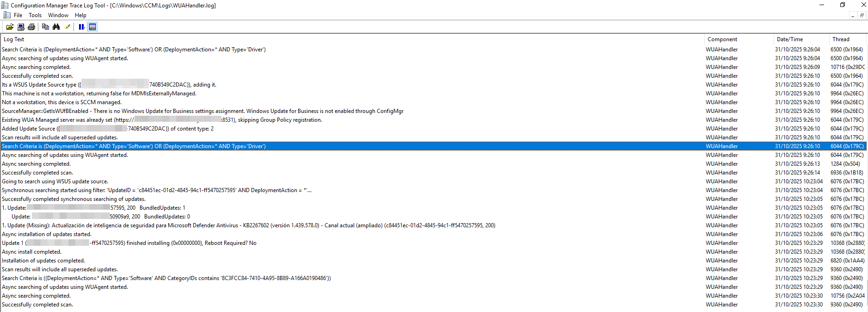
Task: Click the Copy to clipboard icon
Action: click(45, 27)
